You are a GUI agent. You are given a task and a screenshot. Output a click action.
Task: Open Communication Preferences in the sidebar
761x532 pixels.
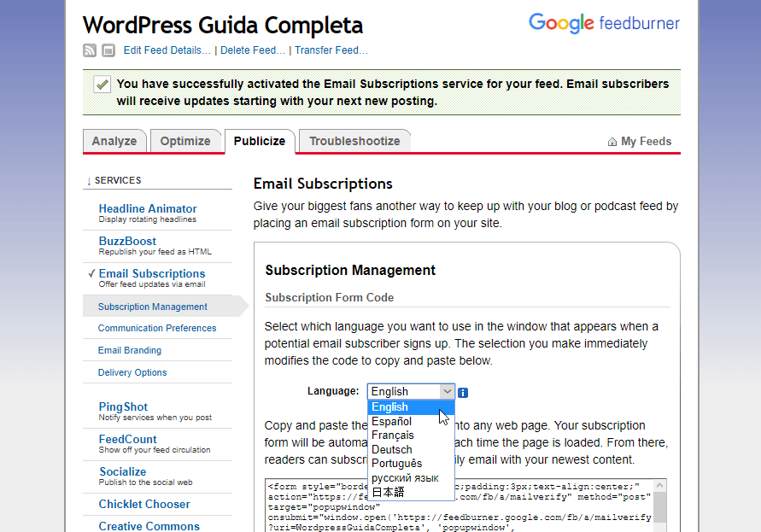(157, 328)
